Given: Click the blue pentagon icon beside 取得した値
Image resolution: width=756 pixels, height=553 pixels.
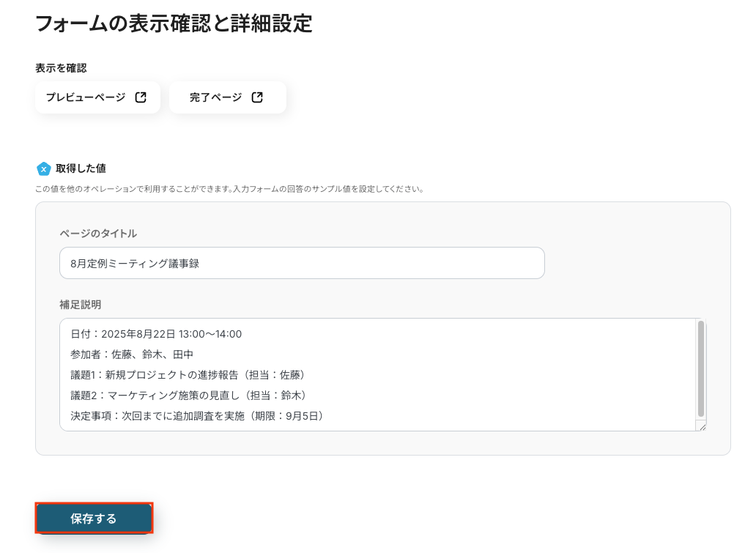Looking at the screenshot, I should (43, 168).
